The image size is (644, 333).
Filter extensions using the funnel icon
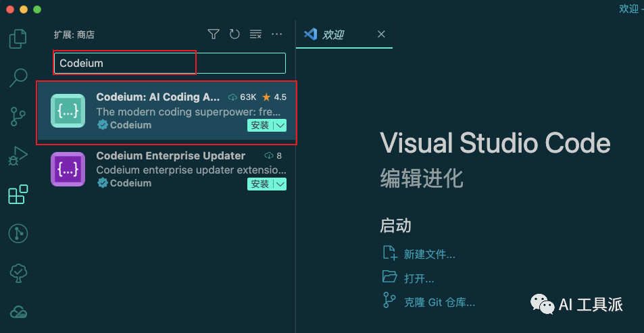pyautogui.click(x=214, y=34)
